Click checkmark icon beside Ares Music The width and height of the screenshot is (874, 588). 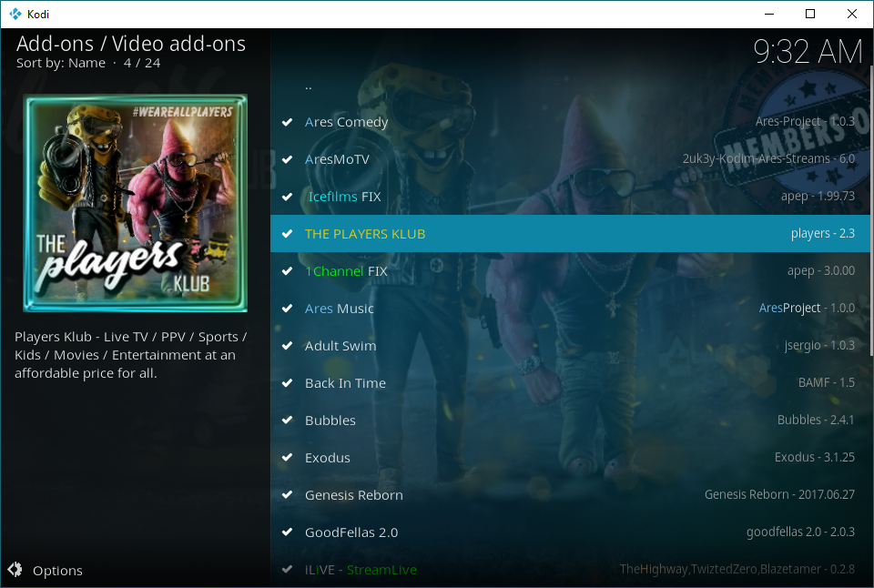[x=288, y=309]
